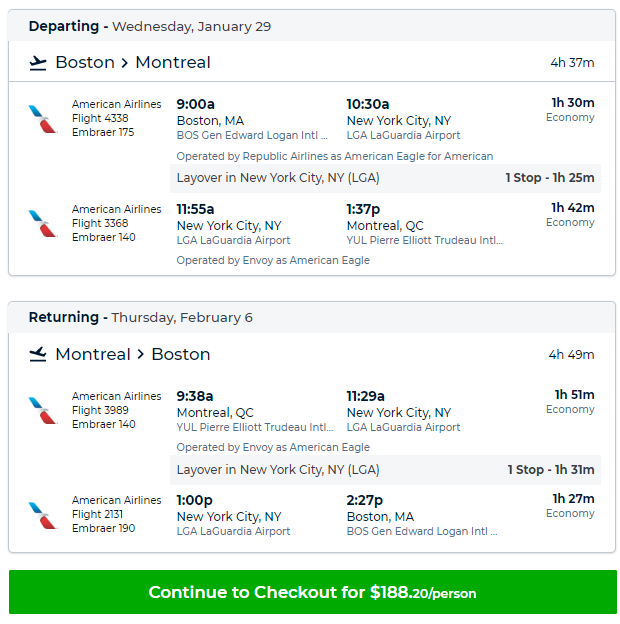The width and height of the screenshot is (620, 624).
Task: Click the 4h 49m return duration label
Action: tap(571, 355)
